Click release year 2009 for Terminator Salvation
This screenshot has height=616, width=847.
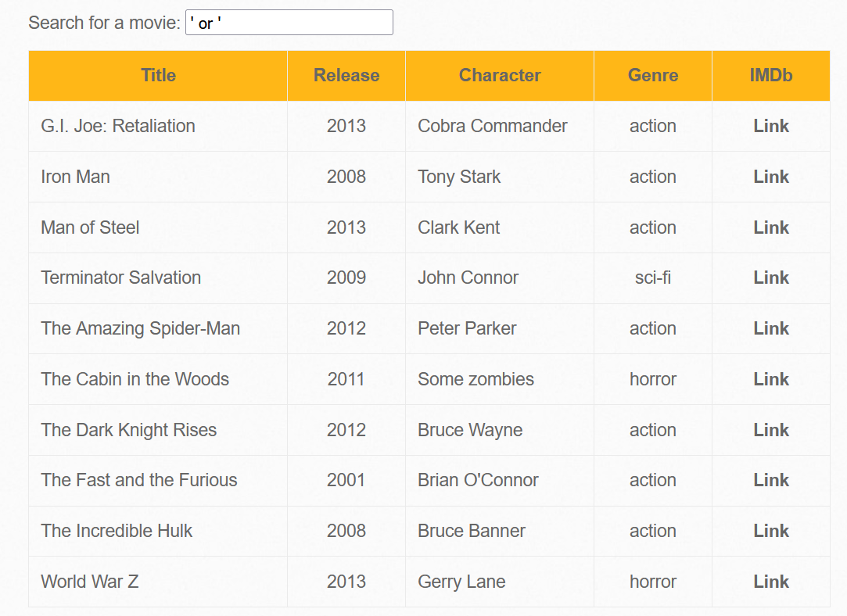coord(346,278)
